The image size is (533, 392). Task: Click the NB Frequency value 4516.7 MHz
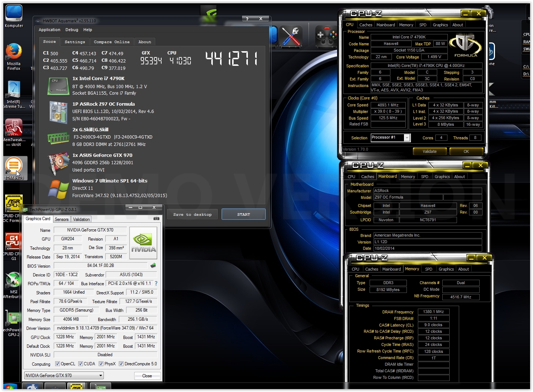pos(461,297)
